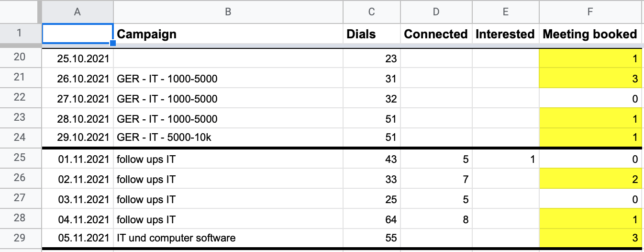Select column F header
The width and height of the screenshot is (644, 252).
pyautogui.click(x=591, y=12)
